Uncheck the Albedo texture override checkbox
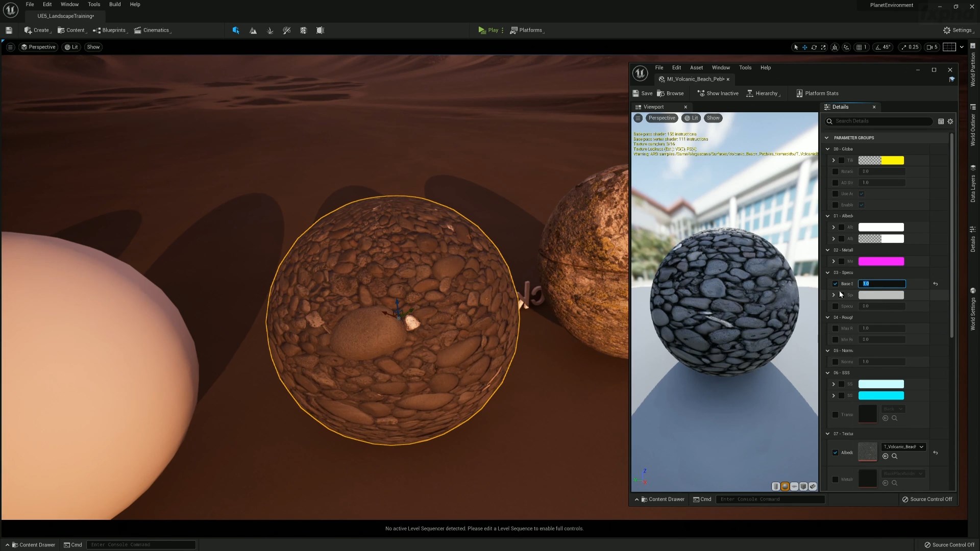Image resolution: width=980 pixels, height=551 pixels. (x=835, y=453)
